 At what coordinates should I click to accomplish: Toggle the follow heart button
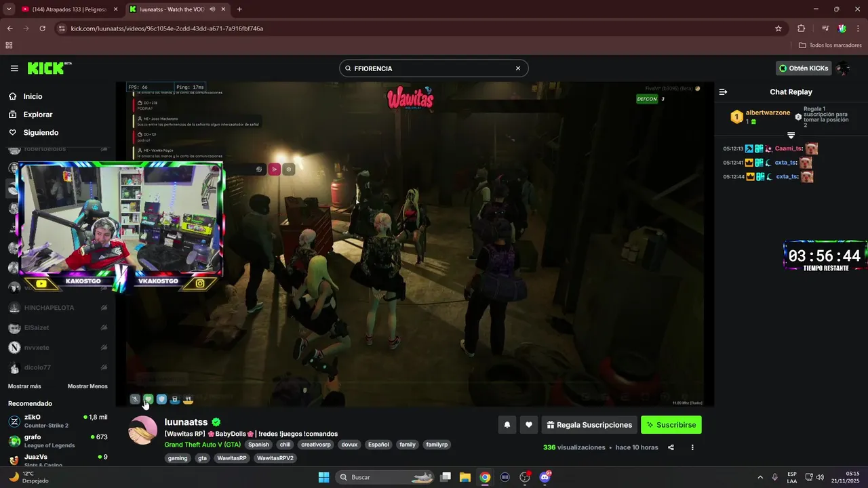click(x=529, y=425)
